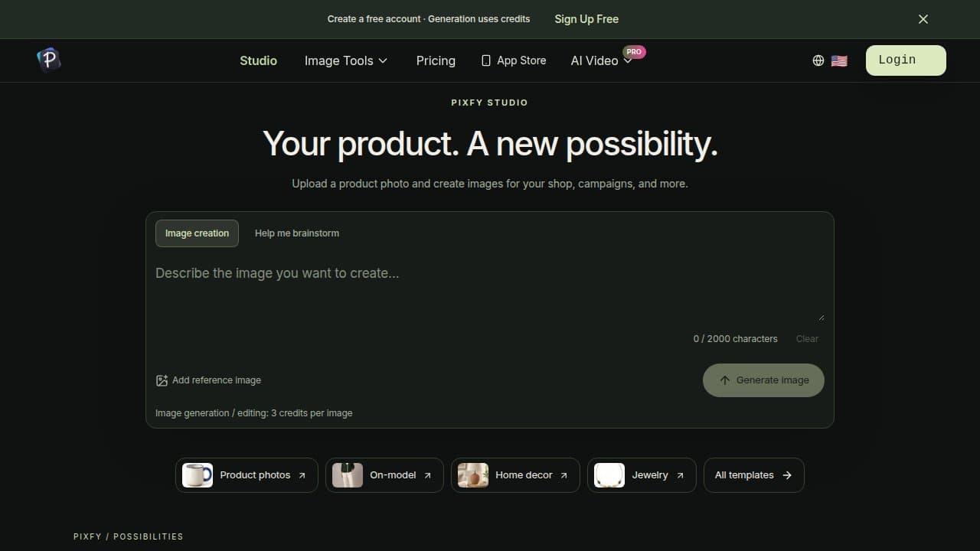Image resolution: width=980 pixels, height=551 pixels.
Task: Click the Login button
Action: pos(906,60)
